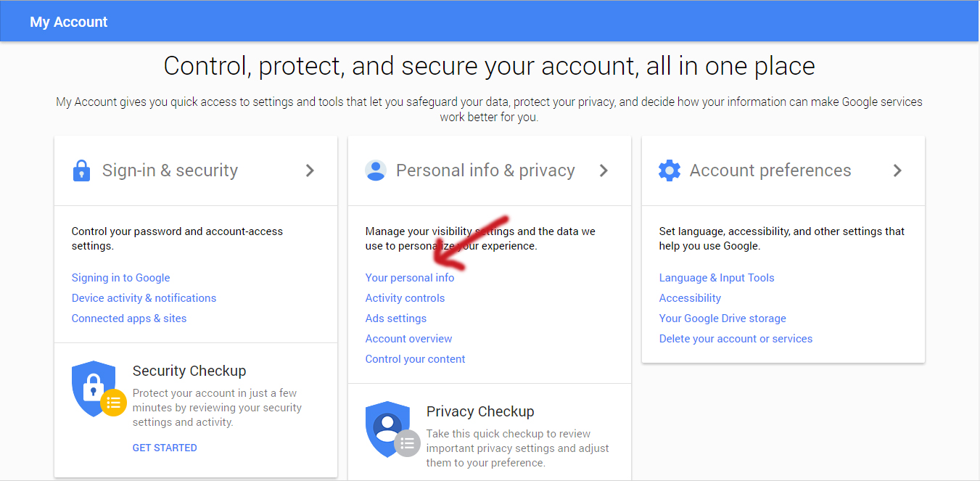This screenshot has height=481, width=980.
Task: Click the Account preferences gear icon
Action: (x=670, y=170)
